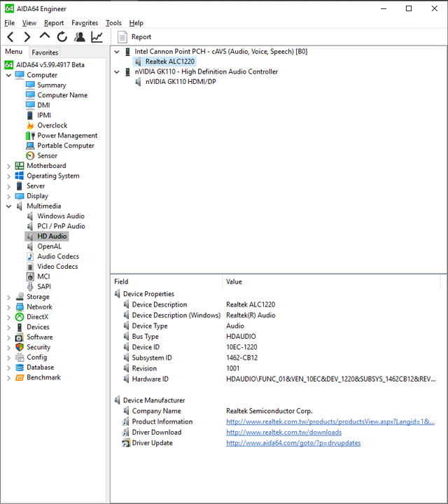Select Realtek ALC1220 in device list
The image size is (448, 504).
point(169,62)
